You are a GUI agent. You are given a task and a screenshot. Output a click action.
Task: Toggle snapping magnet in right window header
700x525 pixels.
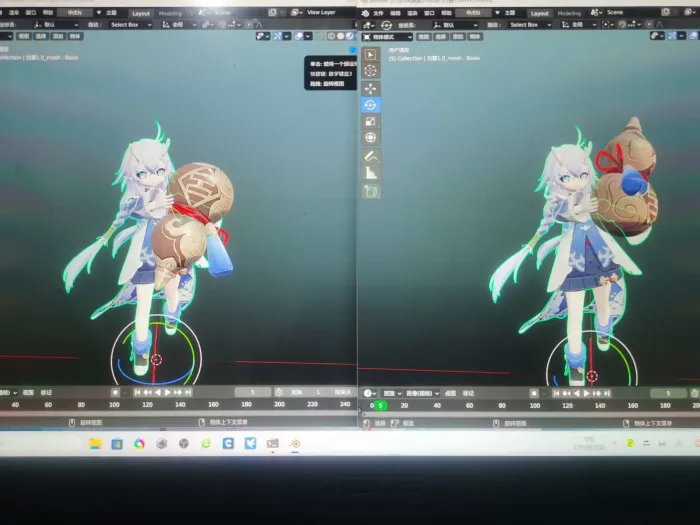point(622,25)
